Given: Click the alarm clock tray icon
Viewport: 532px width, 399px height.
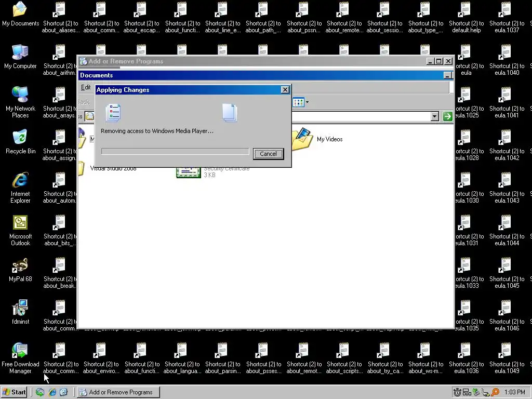Looking at the screenshot, I should [x=457, y=392].
